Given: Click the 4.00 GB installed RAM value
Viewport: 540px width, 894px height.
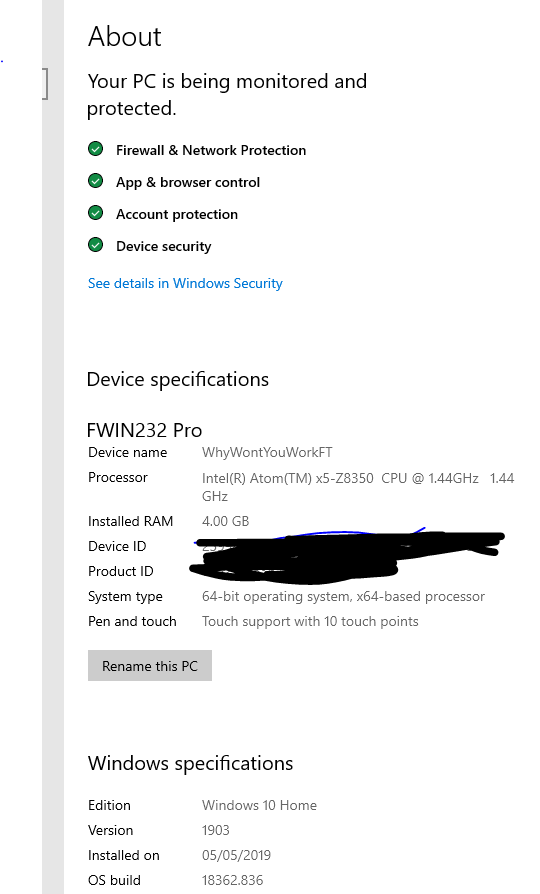Looking at the screenshot, I should (x=225, y=521).
